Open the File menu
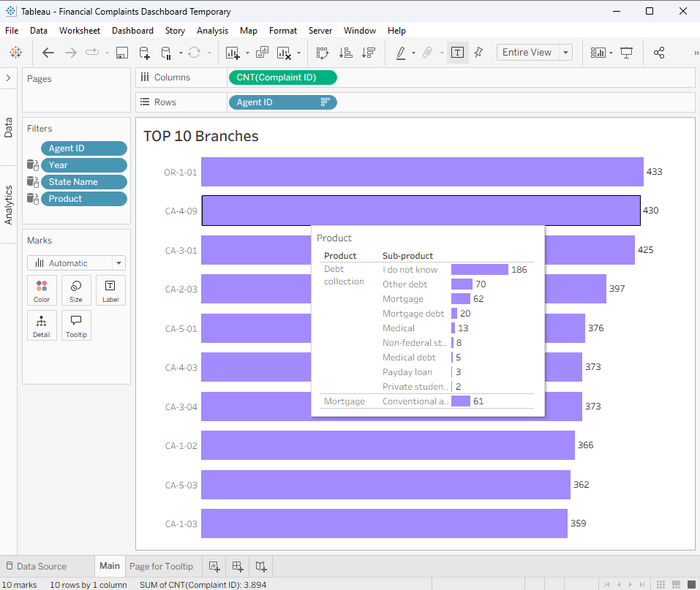Viewport: 700px width, 590px height. tap(12, 31)
